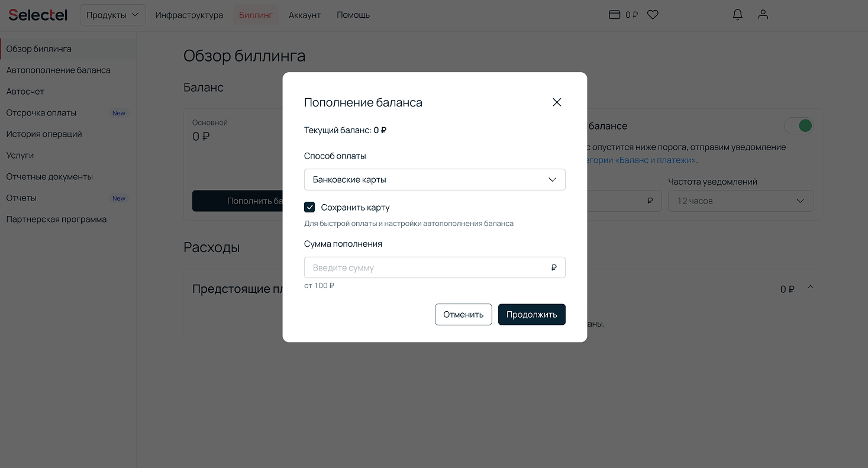
Task: Open the Частота уведомлений dropdown
Action: (740, 201)
